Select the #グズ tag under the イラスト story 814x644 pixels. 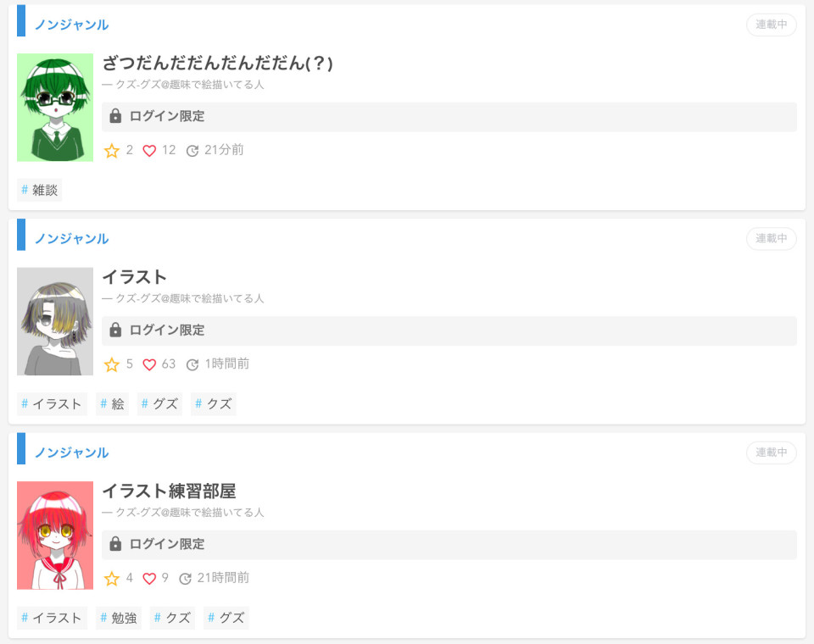click(x=160, y=403)
